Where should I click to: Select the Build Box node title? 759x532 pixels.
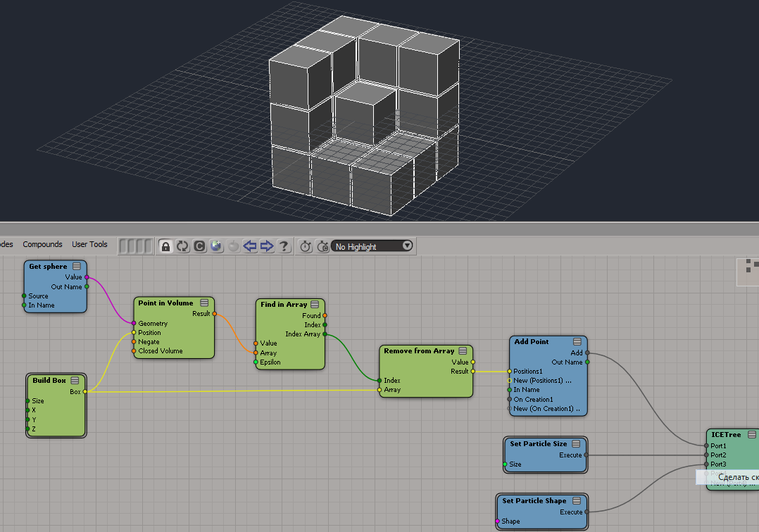(x=49, y=381)
